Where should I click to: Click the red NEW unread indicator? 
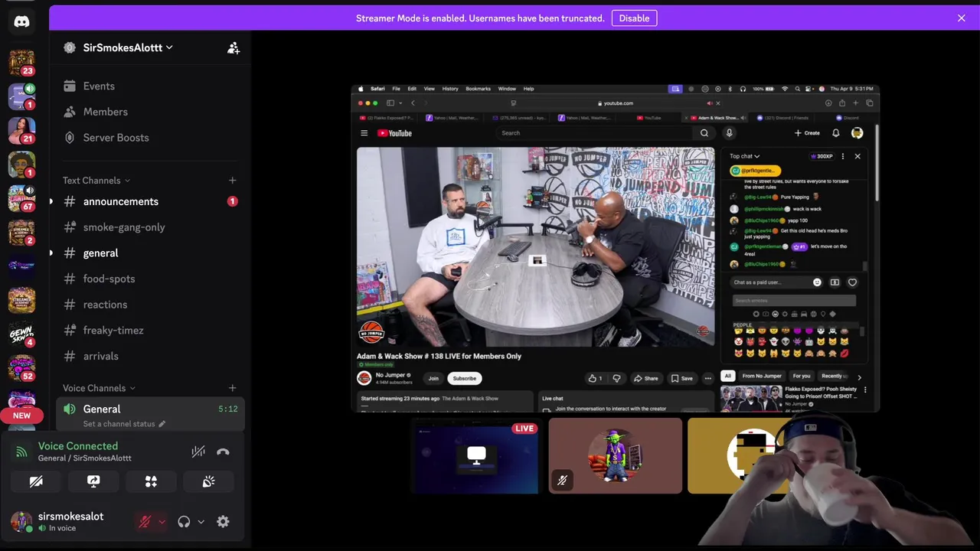point(21,416)
